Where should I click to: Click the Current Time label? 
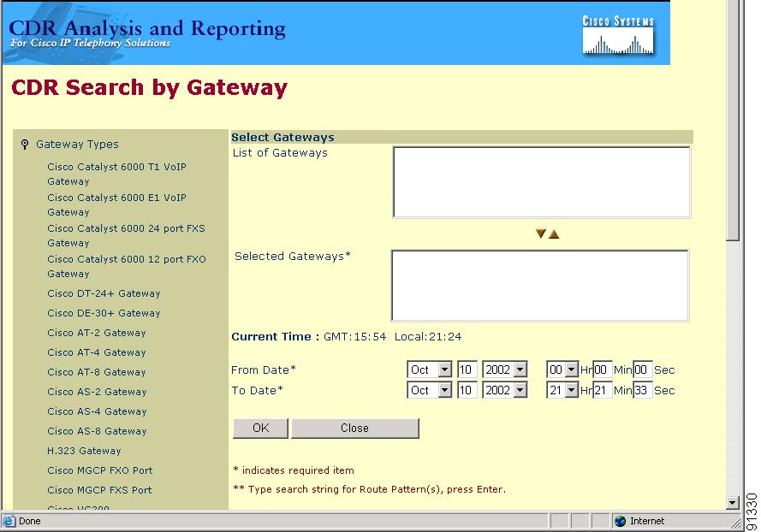[275, 336]
